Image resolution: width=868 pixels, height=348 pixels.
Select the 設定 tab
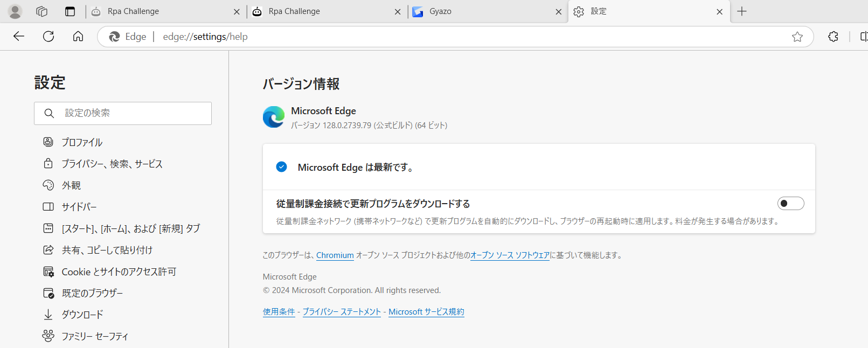(648, 11)
